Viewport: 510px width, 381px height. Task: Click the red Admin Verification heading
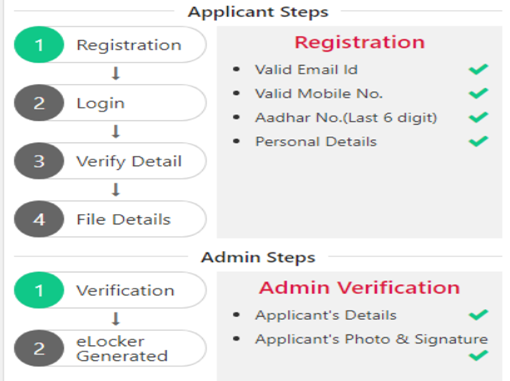tap(359, 287)
